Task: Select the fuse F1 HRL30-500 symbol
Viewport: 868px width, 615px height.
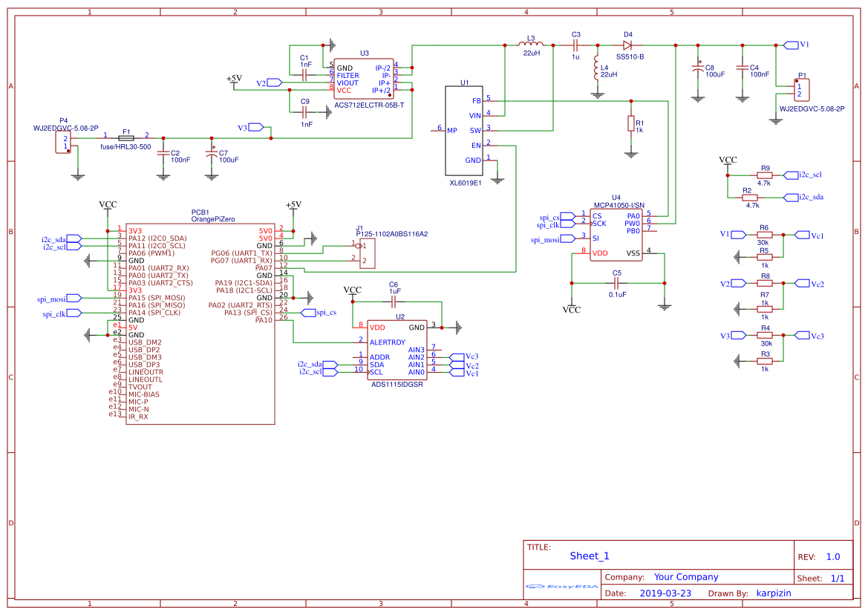Action: point(126,137)
